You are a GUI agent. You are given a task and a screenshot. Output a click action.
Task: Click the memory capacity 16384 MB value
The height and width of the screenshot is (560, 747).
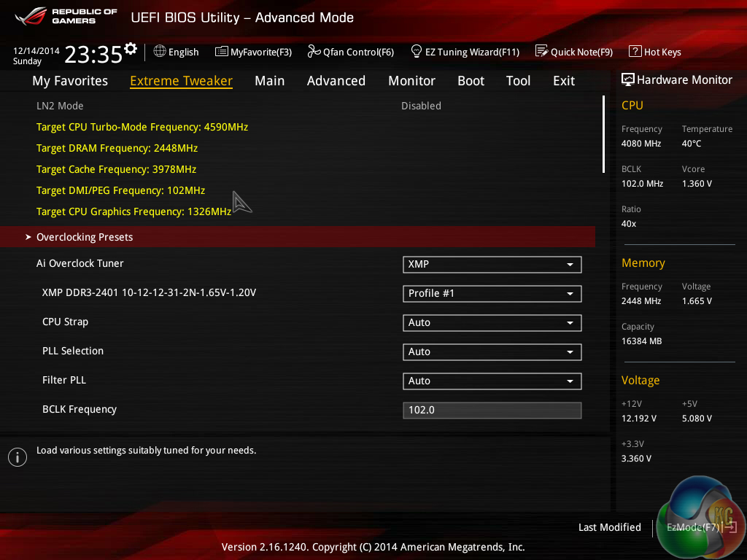coord(641,341)
